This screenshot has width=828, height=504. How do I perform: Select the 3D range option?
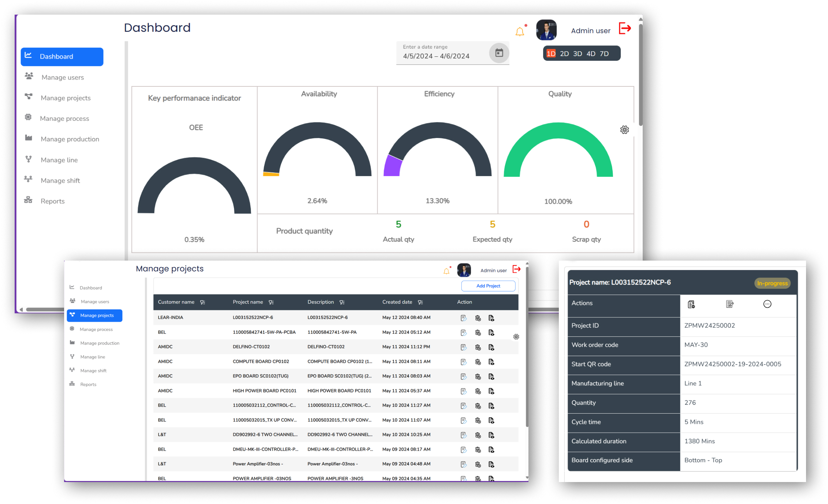point(578,54)
